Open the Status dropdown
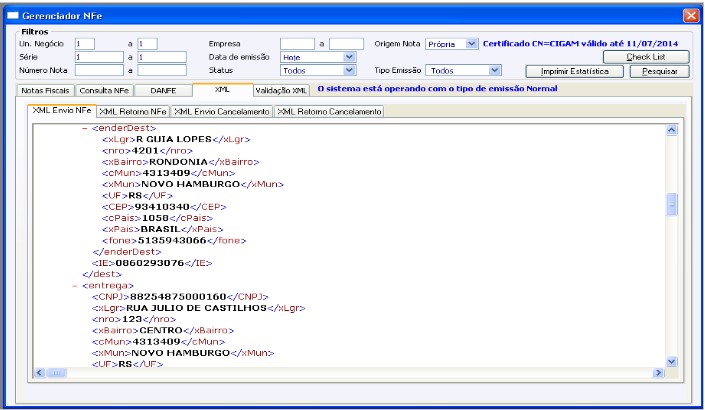Screen dimensions: 705x410 pyautogui.click(x=349, y=71)
